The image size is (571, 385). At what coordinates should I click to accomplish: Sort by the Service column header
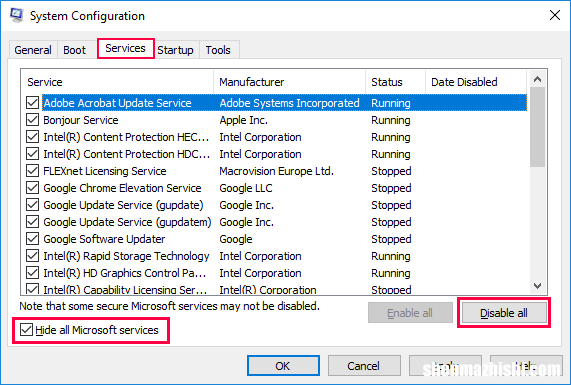[x=117, y=82]
